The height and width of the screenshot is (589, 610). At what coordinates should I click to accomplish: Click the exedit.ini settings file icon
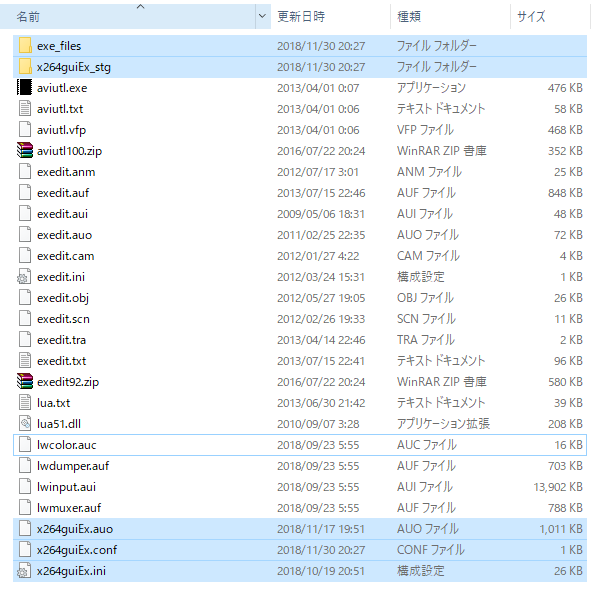pos(24,277)
